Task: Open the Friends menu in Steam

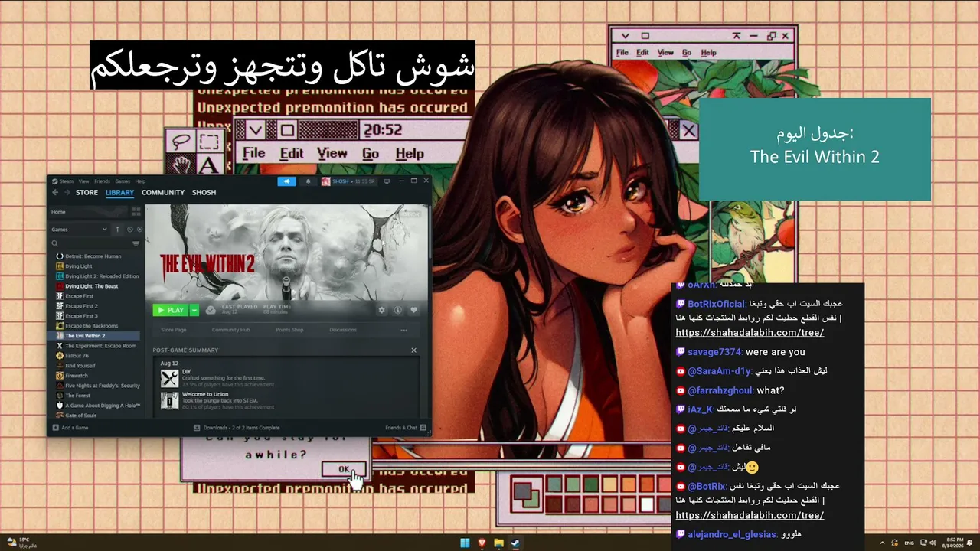Action: (x=102, y=181)
